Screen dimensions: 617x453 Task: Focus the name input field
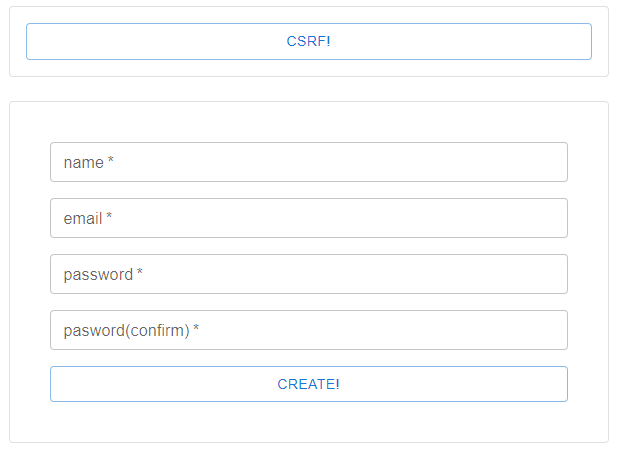[308, 162]
